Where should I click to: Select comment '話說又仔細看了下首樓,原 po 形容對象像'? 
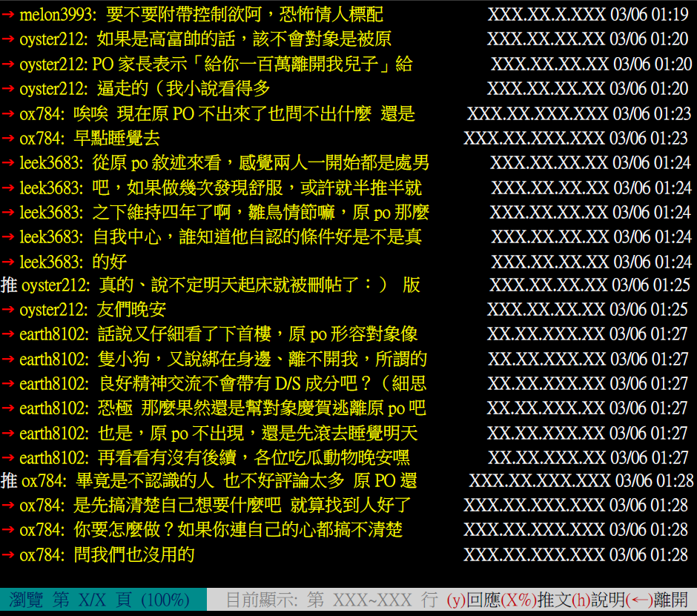point(257,334)
